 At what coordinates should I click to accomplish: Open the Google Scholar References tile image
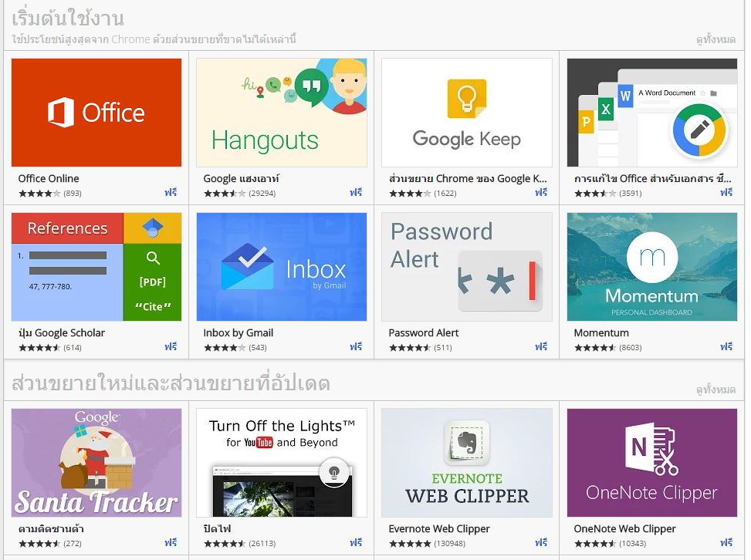pos(96,267)
